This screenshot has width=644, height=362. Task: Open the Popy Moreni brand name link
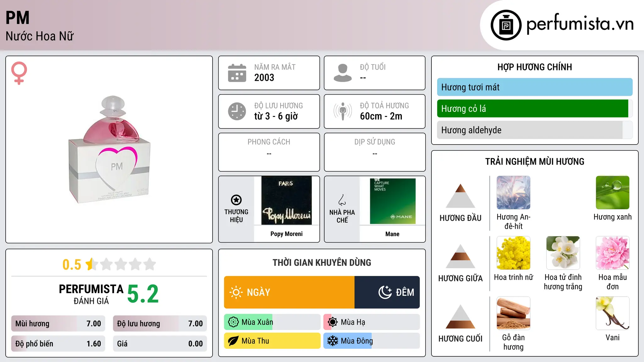tap(286, 234)
